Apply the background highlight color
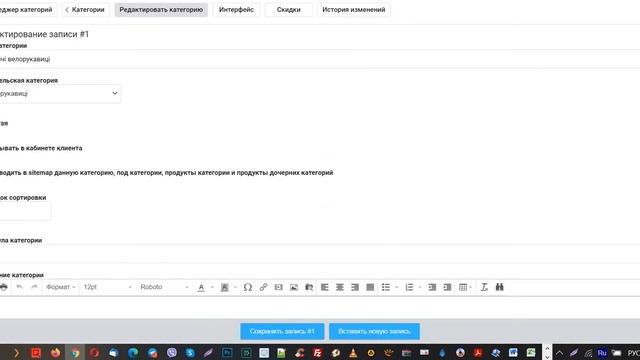 point(224,287)
